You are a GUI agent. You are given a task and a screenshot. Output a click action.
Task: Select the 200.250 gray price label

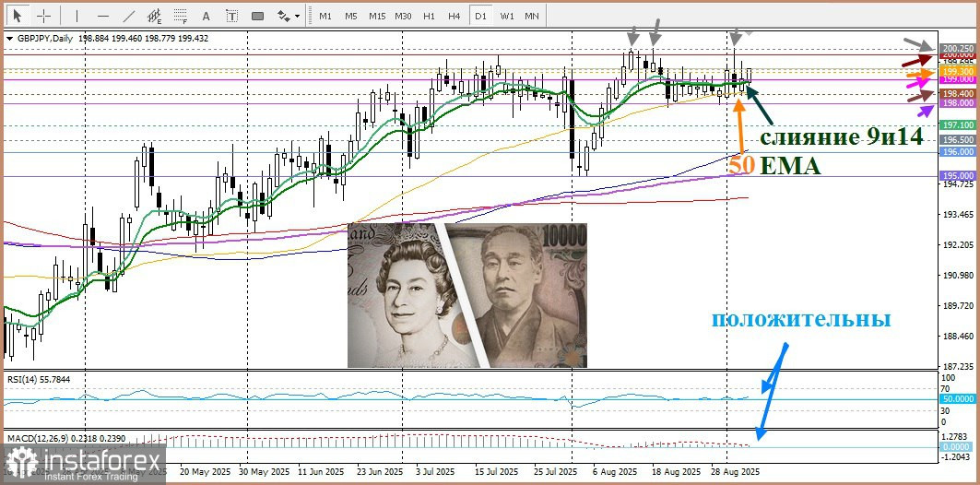pos(957,48)
